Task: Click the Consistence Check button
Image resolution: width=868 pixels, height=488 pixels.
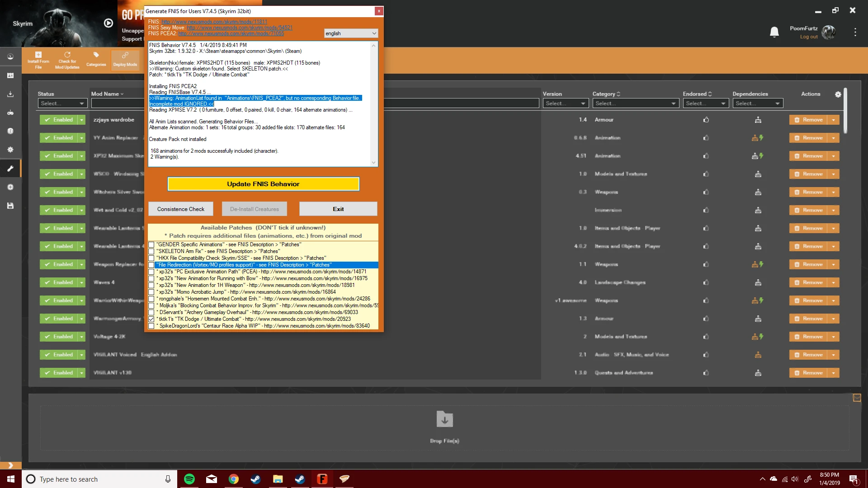Action: (x=180, y=209)
